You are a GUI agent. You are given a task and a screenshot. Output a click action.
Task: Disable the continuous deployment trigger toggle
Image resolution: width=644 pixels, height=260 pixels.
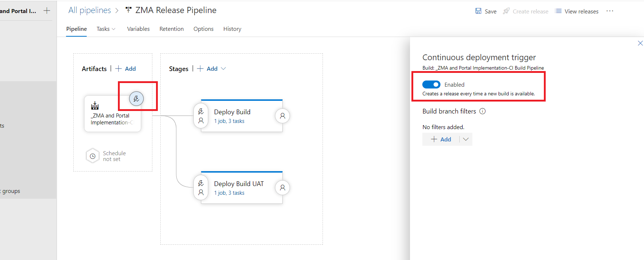(x=431, y=84)
